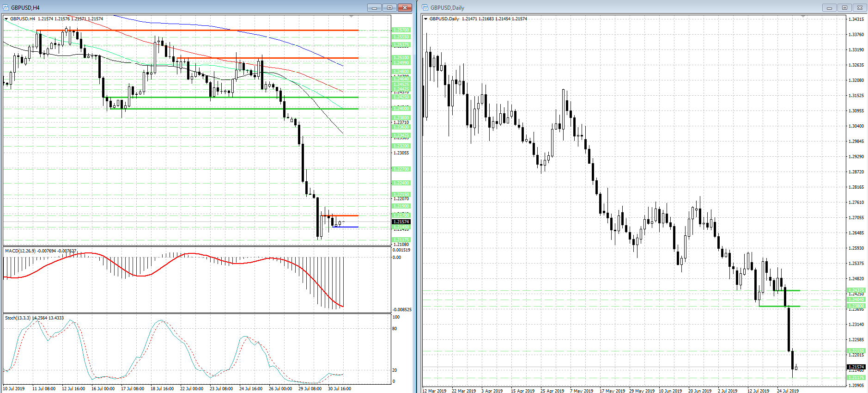This screenshot has width=868, height=393.
Task: Close the GBPUSD,H4 chart window
Action: coord(405,7)
